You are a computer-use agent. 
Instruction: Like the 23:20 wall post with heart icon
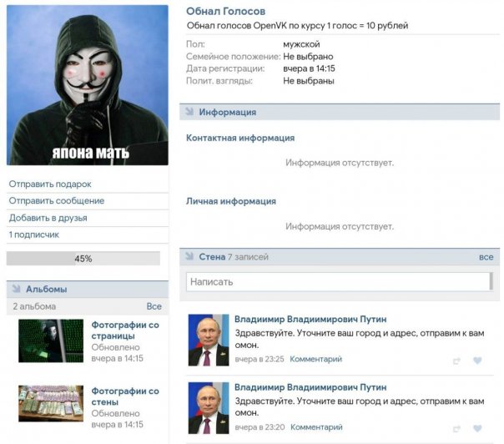[x=477, y=428]
